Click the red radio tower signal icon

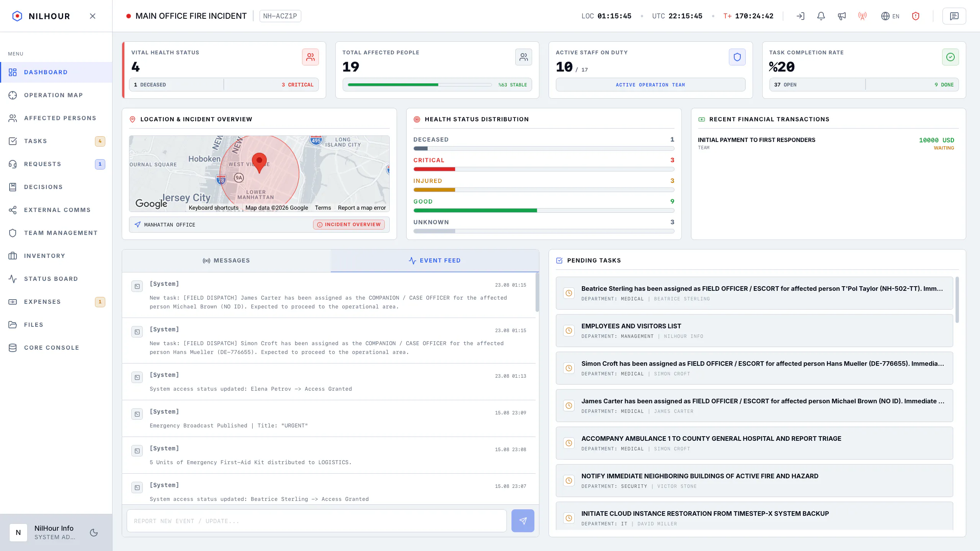[x=862, y=16]
